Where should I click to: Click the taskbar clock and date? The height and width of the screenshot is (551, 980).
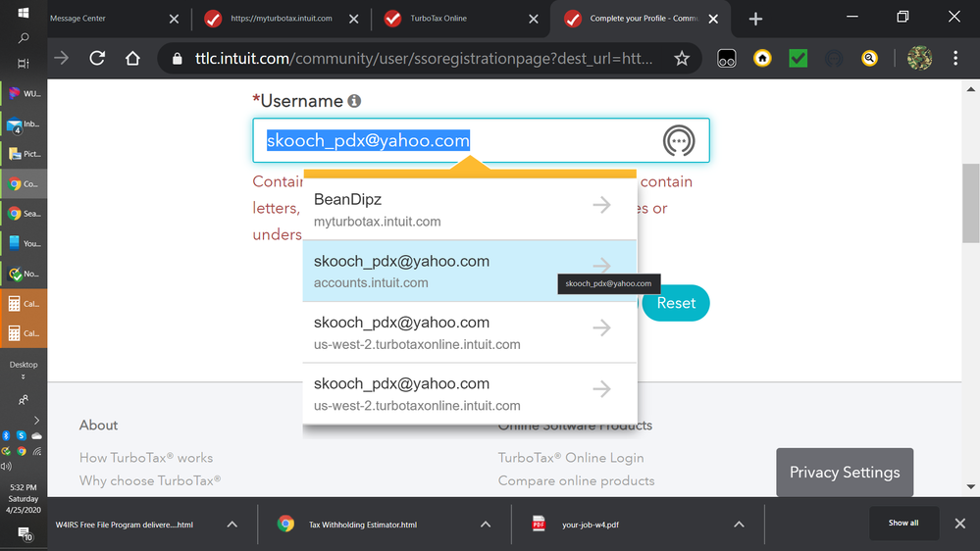pyautogui.click(x=24, y=498)
